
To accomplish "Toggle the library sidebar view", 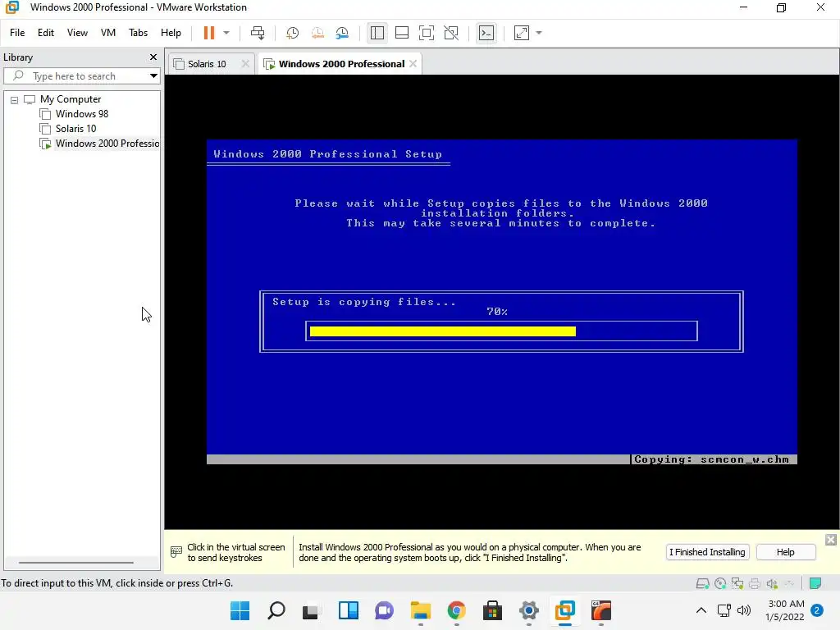I will click(377, 33).
